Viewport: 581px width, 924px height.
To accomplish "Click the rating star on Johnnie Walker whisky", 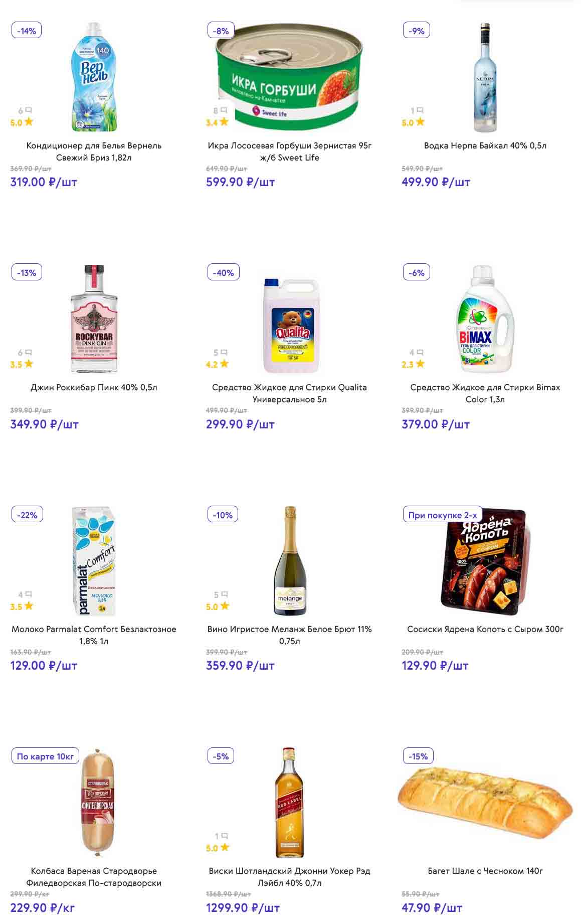I will pyautogui.click(x=224, y=847).
